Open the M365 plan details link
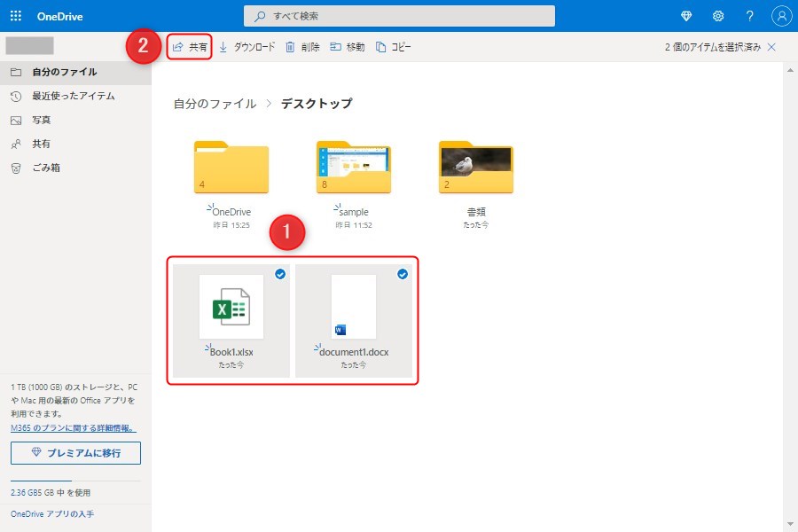The height and width of the screenshot is (532, 798). [73, 427]
